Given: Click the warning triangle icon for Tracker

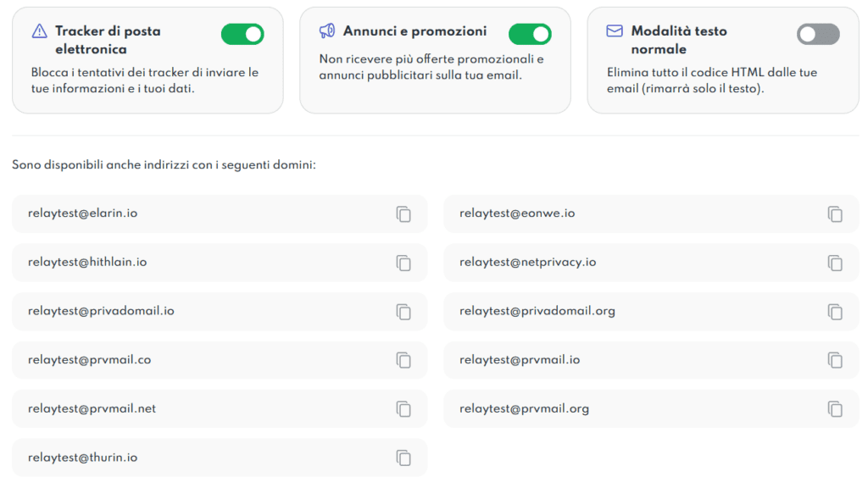Looking at the screenshot, I should (39, 31).
